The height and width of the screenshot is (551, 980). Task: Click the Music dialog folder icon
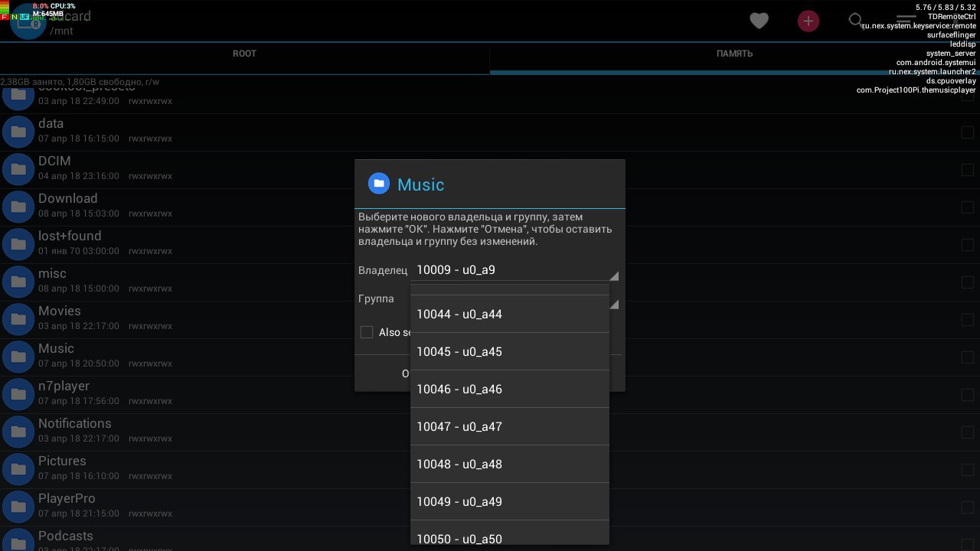pos(378,184)
